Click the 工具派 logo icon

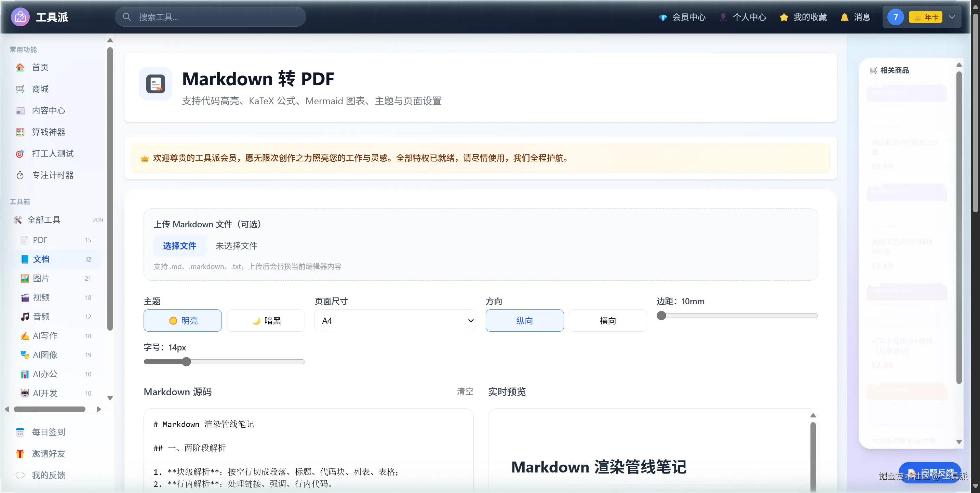tap(20, 17)
